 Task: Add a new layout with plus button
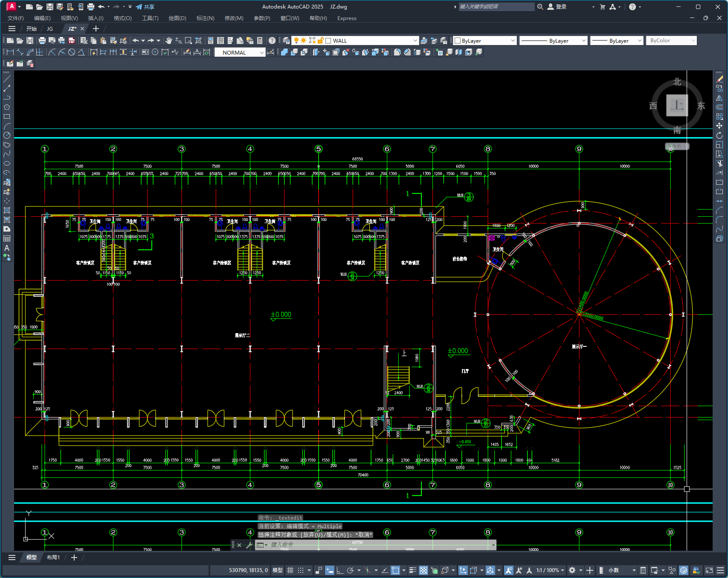74,558
